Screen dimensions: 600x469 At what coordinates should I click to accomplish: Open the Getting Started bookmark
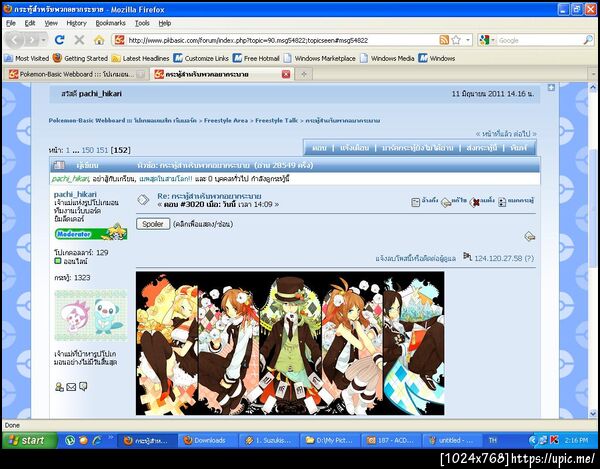pos(81,59)
